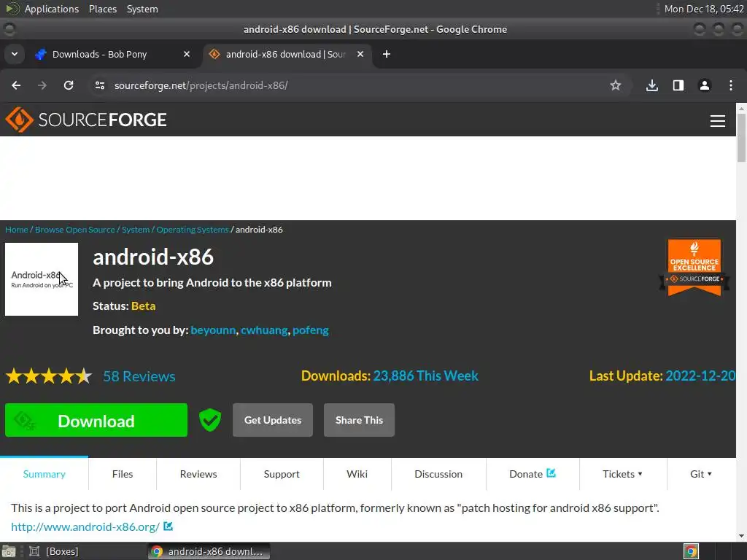Toggle Chrome side panel icon
This screenshot has width=747, height=560.
pos(678,85)
